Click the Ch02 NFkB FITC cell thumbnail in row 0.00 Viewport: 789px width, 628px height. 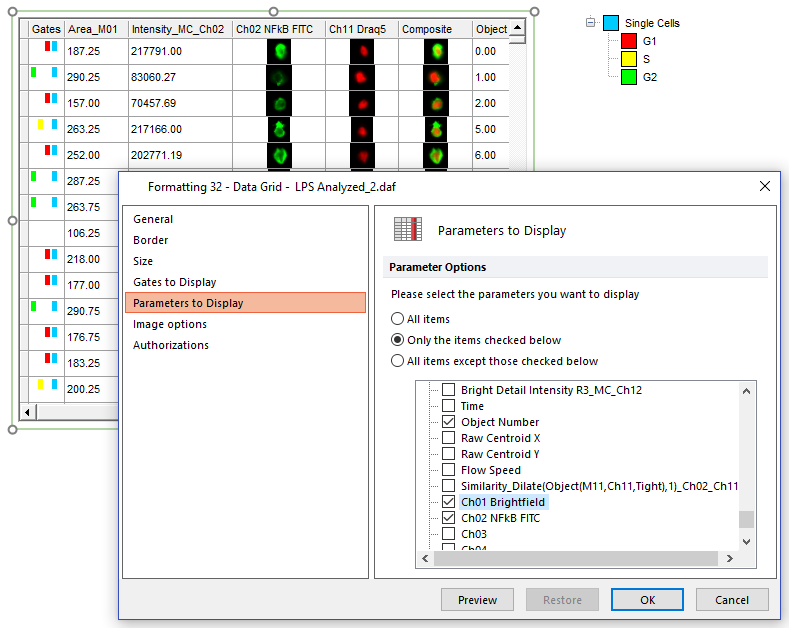(x=280, y=51)
